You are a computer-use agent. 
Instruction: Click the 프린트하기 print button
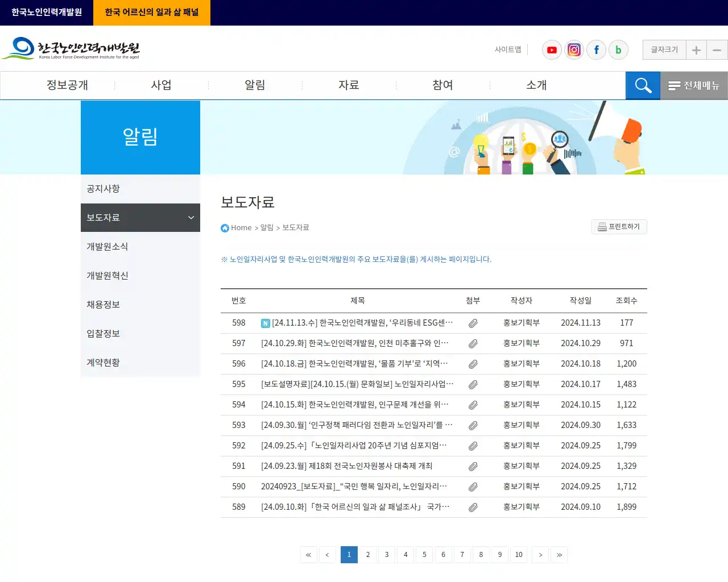click(x=619, y=227)
